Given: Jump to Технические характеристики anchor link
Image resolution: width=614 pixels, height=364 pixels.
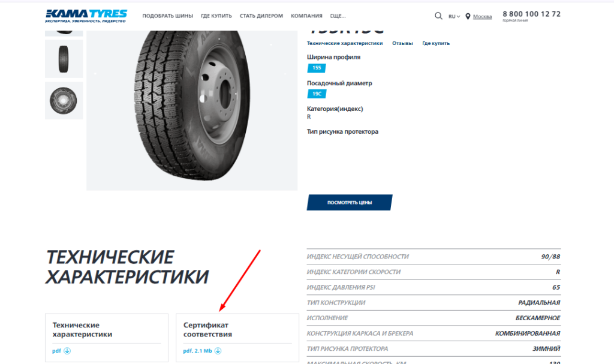Looking at the screenshot, I should point(345,43).
